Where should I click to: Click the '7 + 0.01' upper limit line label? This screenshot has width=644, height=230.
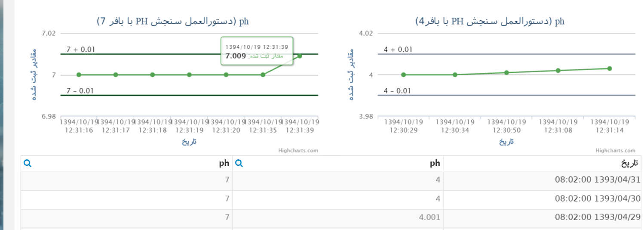click(80, 50)
